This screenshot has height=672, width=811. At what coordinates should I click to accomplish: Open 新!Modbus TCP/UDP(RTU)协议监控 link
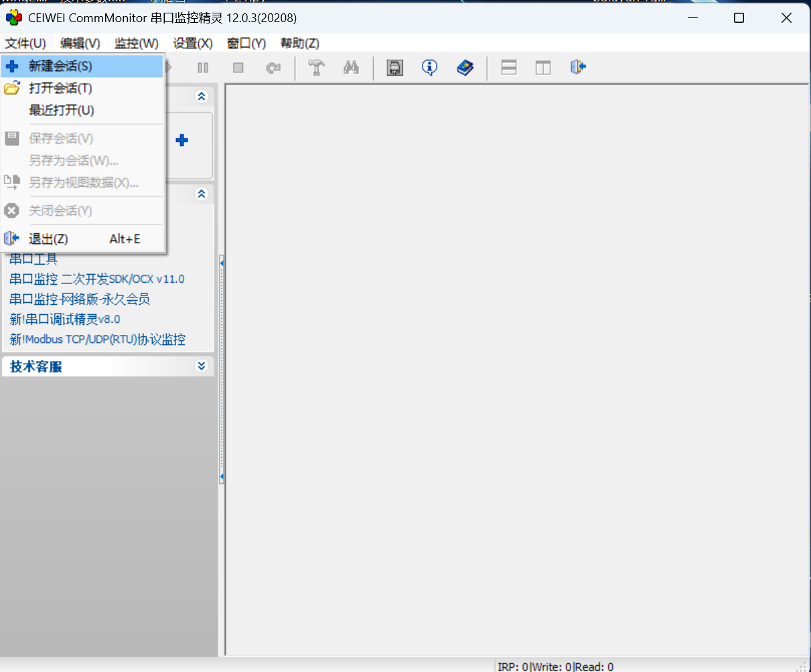tap(98, 340)
